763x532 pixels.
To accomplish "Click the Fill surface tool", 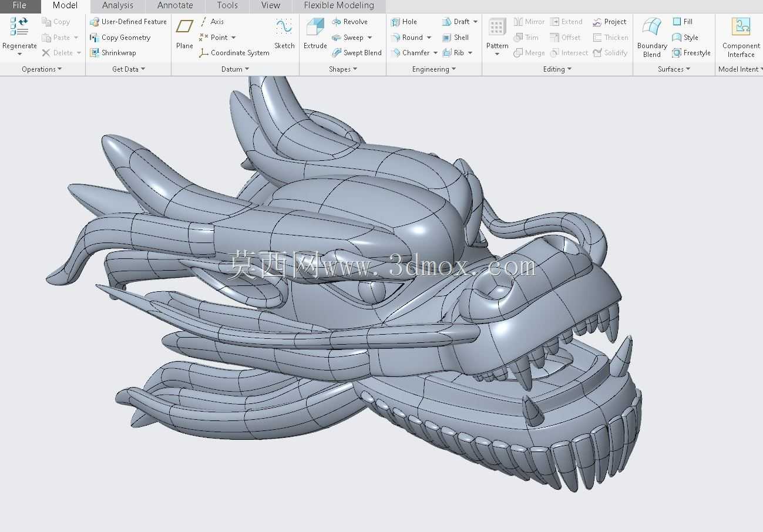I will [x=683, y=22].
